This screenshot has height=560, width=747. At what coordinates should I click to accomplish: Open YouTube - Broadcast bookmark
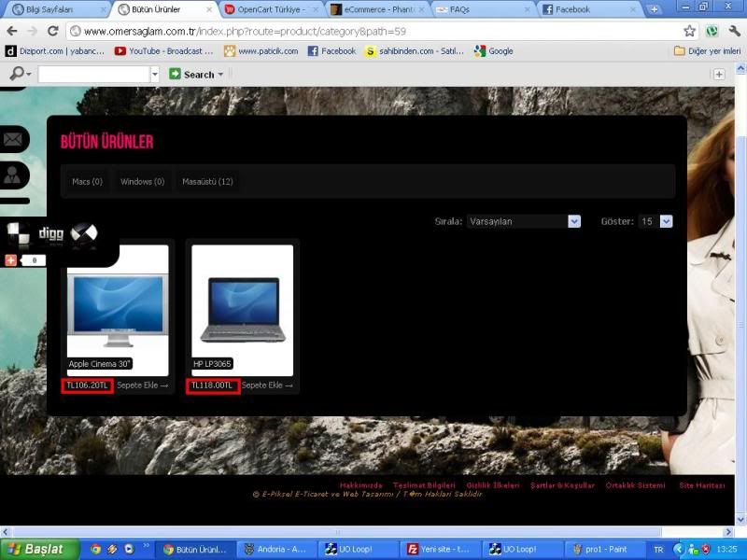point(164,51)
